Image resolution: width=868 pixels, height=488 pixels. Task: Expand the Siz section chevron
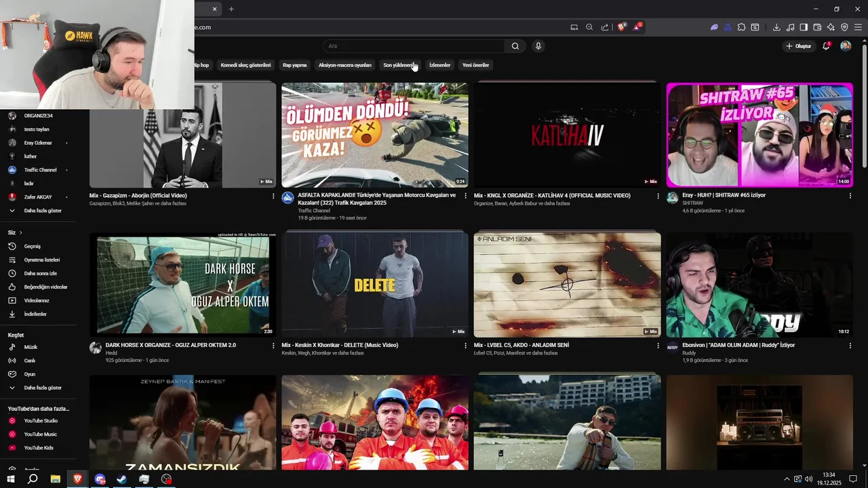tap(21, 232)
